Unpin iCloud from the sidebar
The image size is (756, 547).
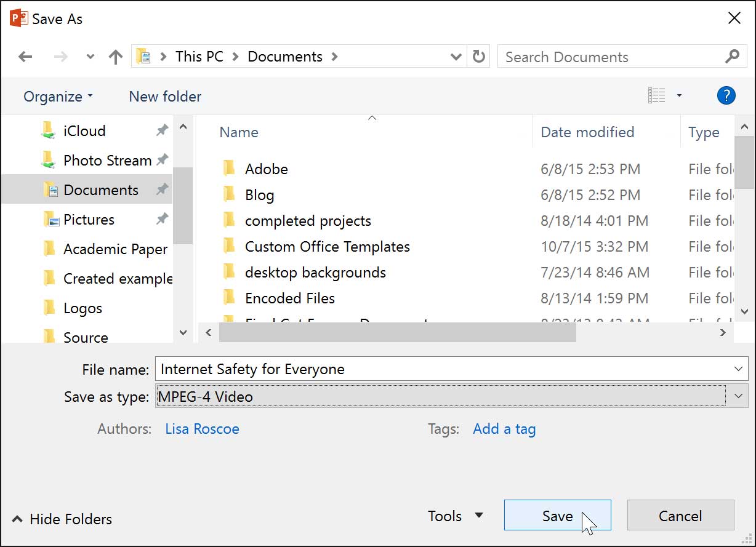[x=161, y=130]
